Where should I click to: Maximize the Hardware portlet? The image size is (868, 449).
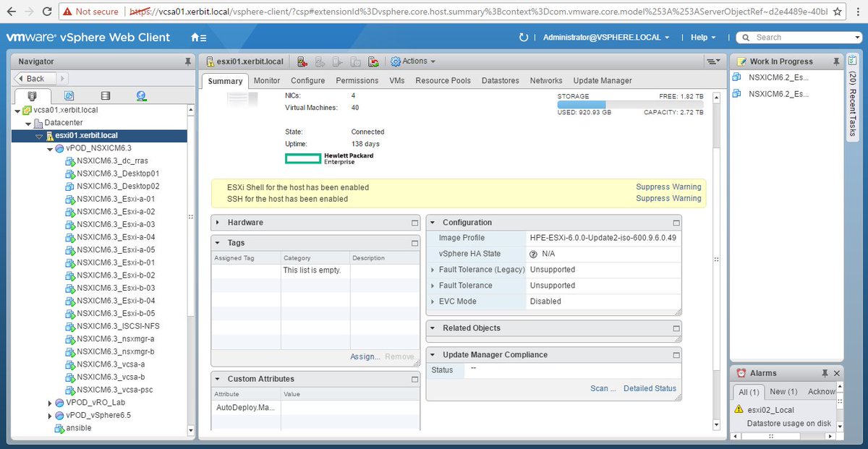[414, 223]
